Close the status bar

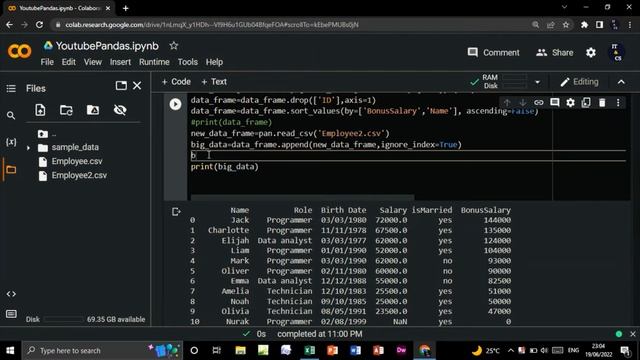633,334
